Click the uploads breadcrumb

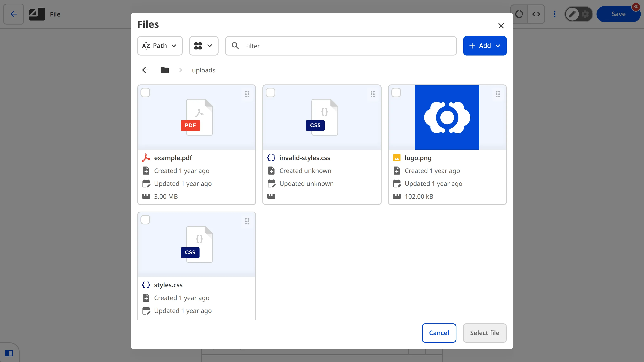[x=203, y=70]
